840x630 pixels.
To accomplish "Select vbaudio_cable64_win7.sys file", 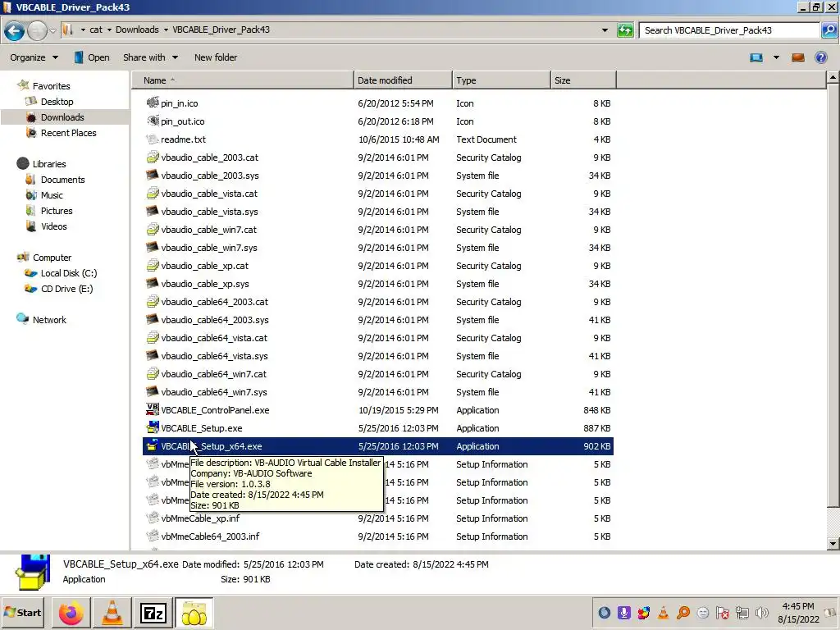I will pos(214,392).
